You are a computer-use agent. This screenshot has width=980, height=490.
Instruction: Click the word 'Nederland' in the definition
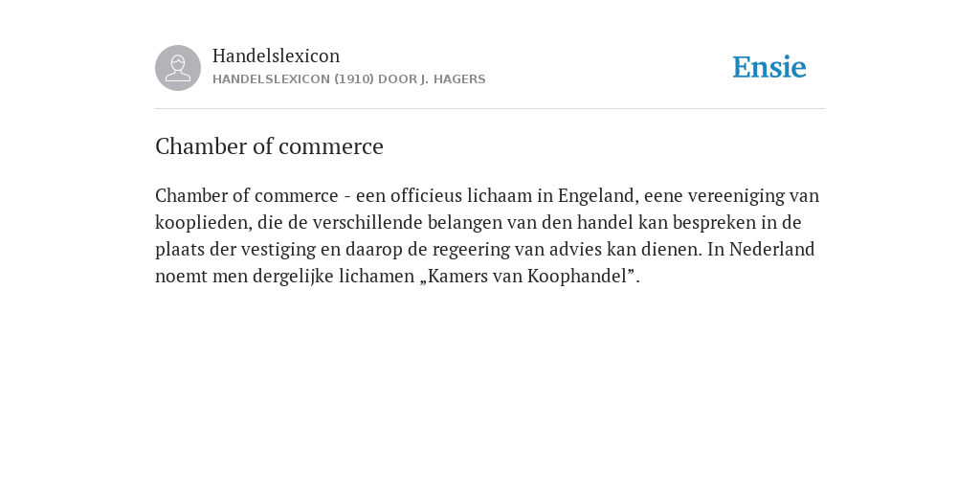click(x=772, y=250)
